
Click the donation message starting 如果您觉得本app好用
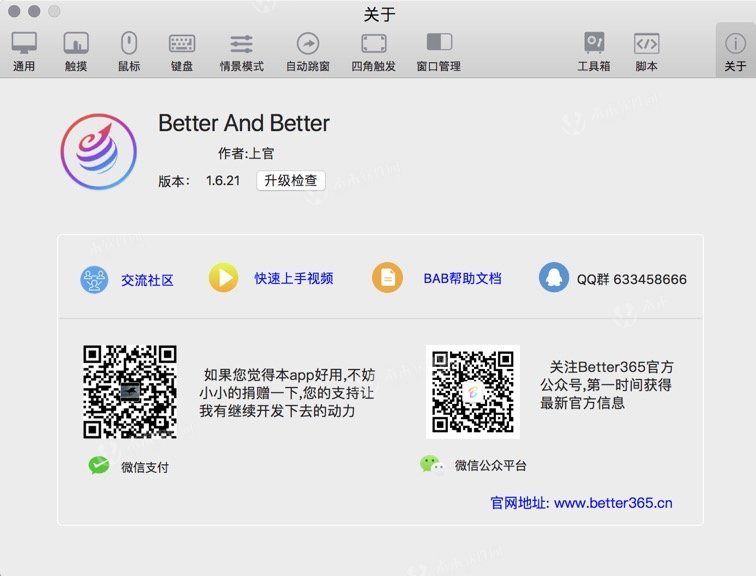pos(287,393)
